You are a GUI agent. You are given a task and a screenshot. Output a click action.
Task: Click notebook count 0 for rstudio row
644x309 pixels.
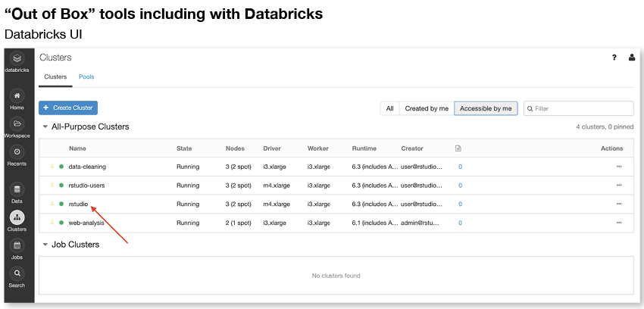pyautogui.click(x=461, y=204)
